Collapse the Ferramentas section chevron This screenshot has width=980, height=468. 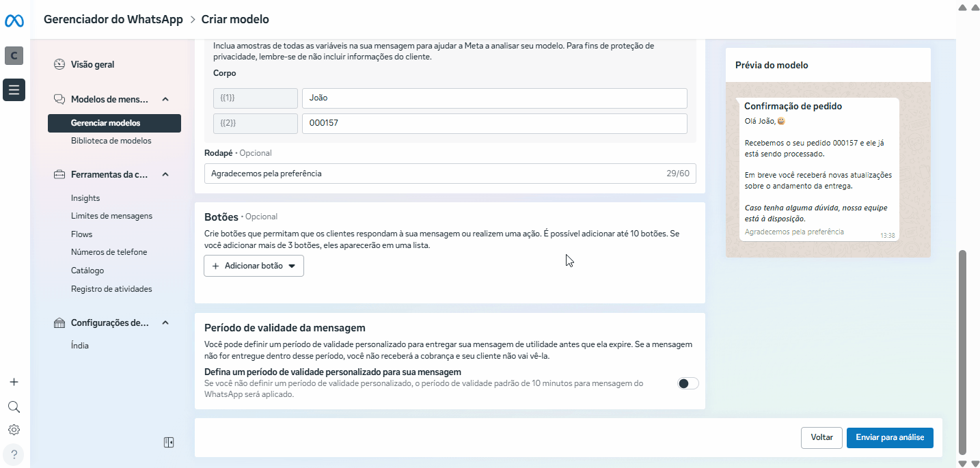coord(165,174)
